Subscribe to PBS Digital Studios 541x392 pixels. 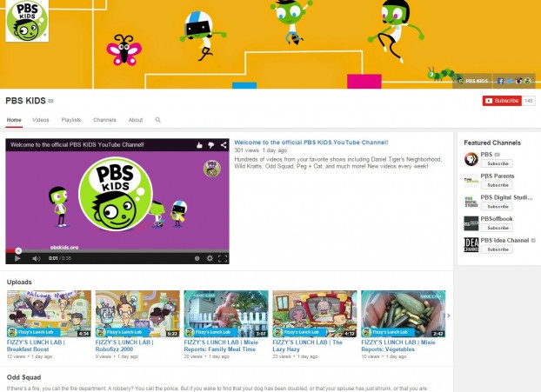497,207
